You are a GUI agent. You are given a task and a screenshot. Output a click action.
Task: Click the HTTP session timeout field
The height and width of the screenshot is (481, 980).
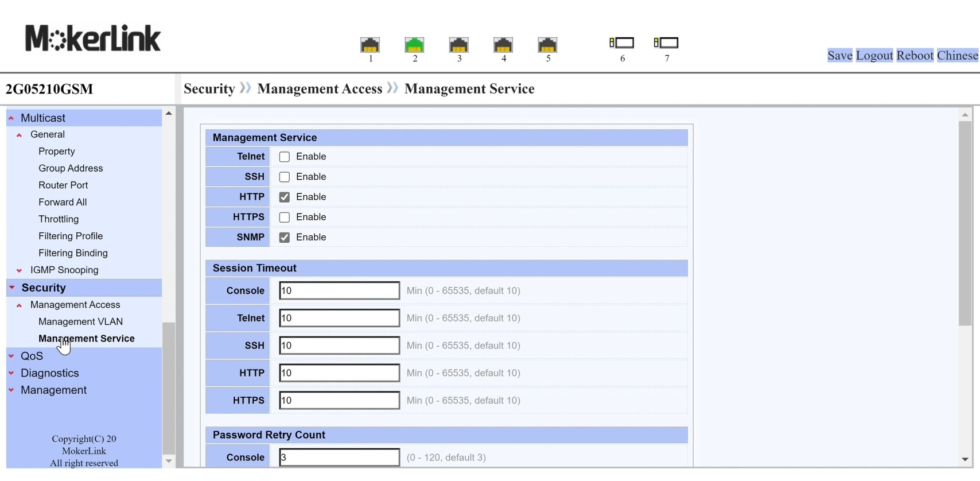click(340, 373)
